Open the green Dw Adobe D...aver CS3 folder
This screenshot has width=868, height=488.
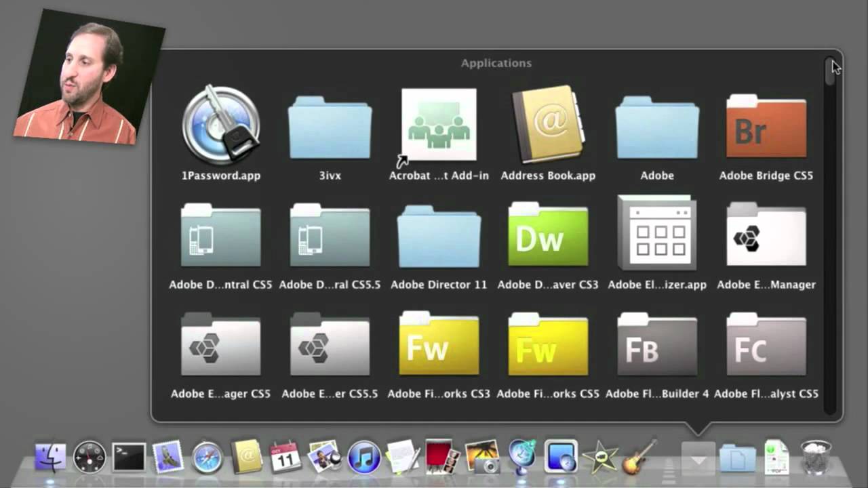548,235
